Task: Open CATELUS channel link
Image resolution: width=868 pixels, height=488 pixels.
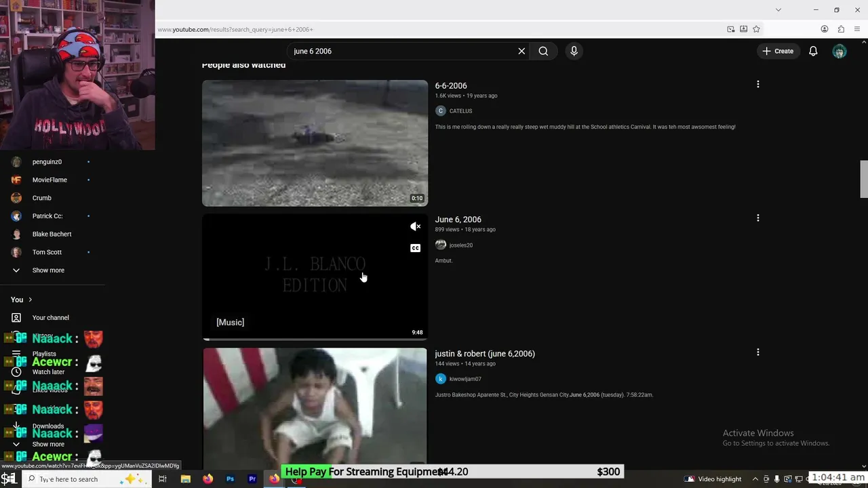Action: tap(460, 111)
